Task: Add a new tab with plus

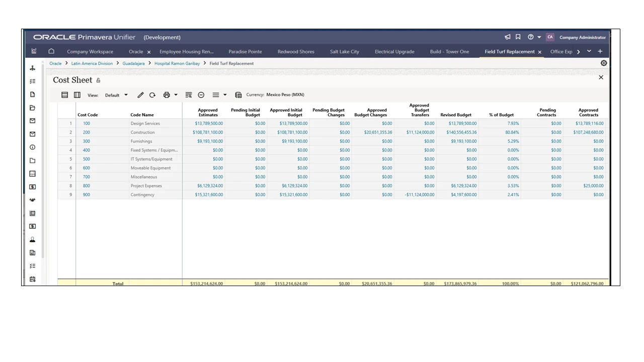Action: pos(600,51)
